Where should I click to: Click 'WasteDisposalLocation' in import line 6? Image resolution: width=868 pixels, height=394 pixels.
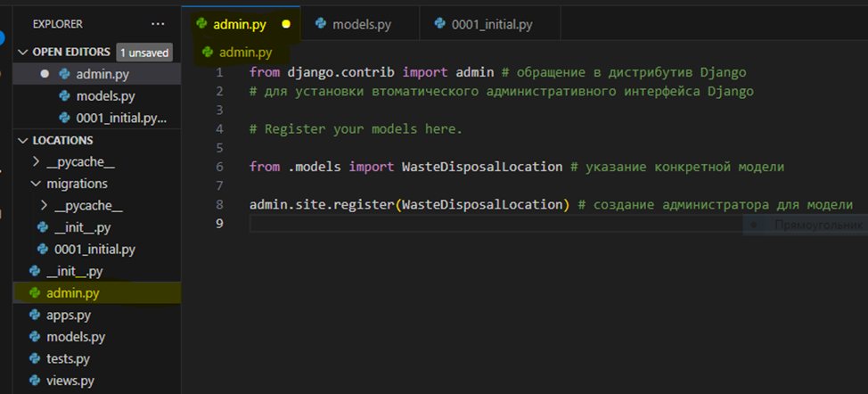[482, 167]
